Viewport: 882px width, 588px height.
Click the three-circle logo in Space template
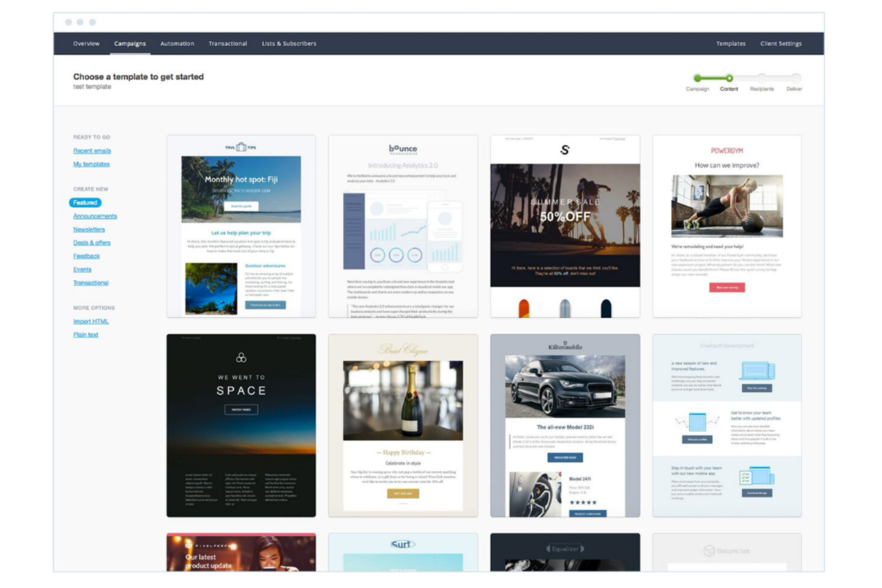[x=241, y=357]
